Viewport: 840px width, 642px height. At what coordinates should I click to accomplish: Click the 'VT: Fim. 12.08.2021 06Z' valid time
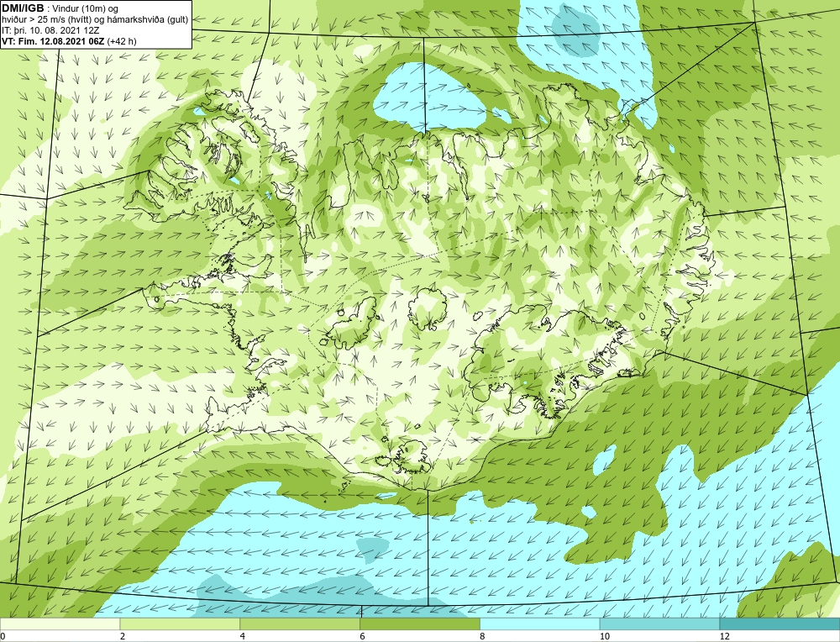coord(53,41)
